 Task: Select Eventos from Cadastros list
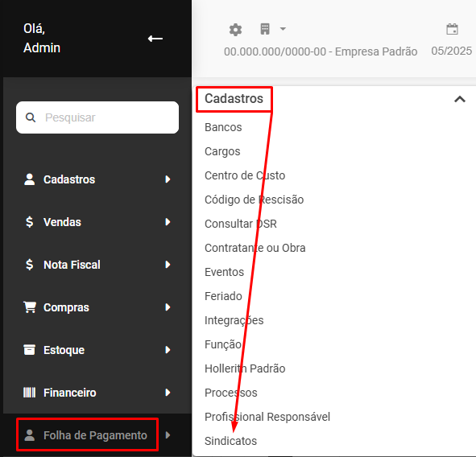(224, 272)
